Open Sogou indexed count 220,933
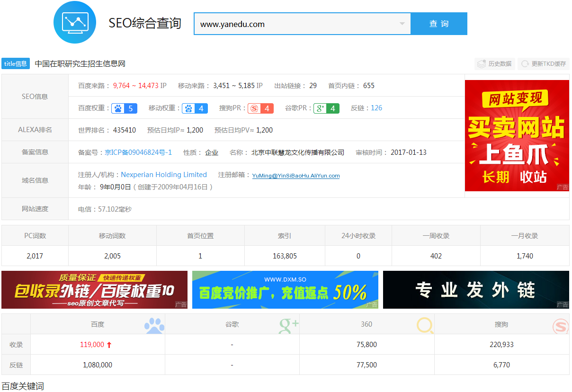The height and width of the screenshot is (392, 572). click(x=501, y=345)
